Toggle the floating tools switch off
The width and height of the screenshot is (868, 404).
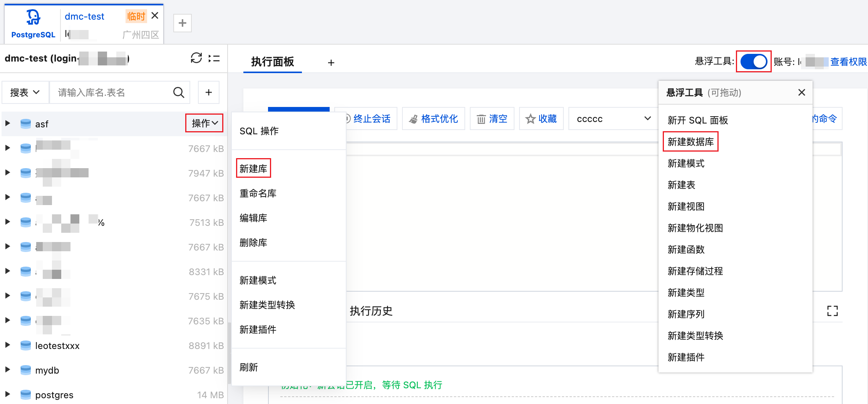click(753, 62)
